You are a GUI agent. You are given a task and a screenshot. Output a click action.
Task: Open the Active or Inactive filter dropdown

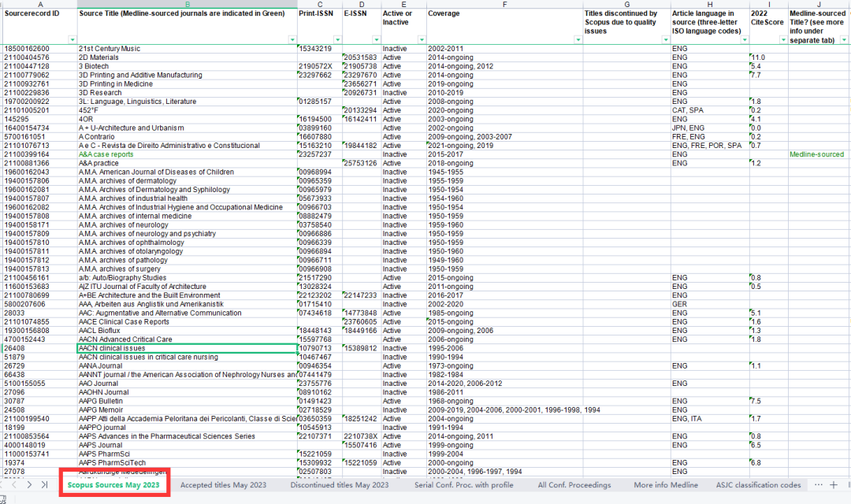[422, 39]
